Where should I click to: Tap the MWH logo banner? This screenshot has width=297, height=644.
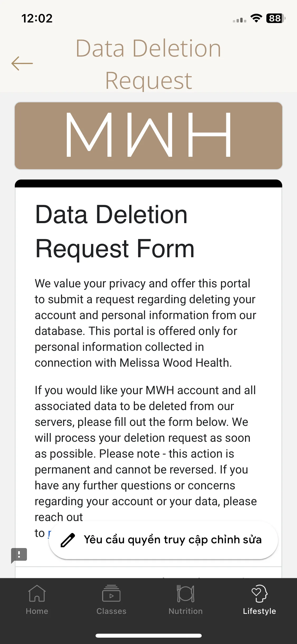point(148,136)
